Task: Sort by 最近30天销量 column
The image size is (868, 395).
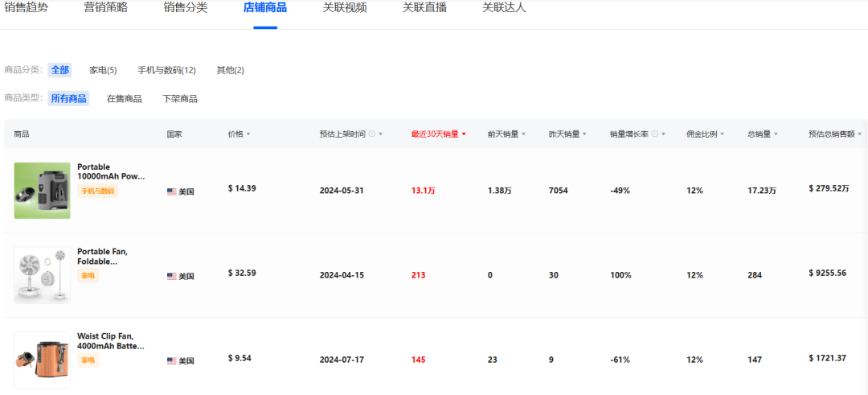Action: tap(439, 134)
